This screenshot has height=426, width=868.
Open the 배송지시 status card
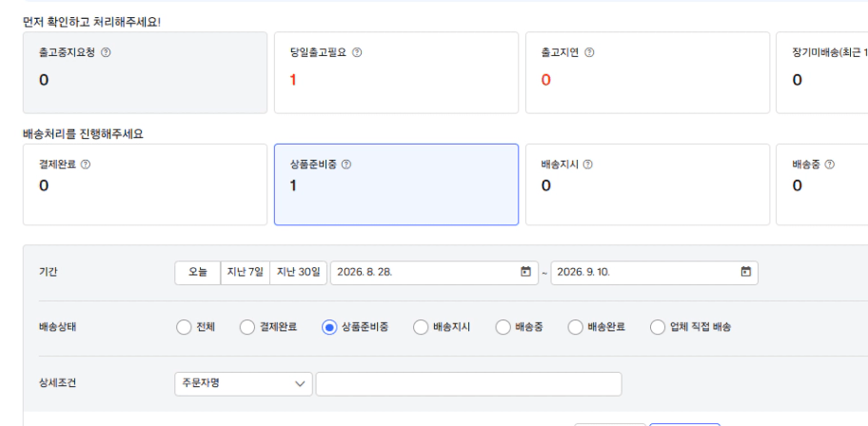(x=647, y=184)
